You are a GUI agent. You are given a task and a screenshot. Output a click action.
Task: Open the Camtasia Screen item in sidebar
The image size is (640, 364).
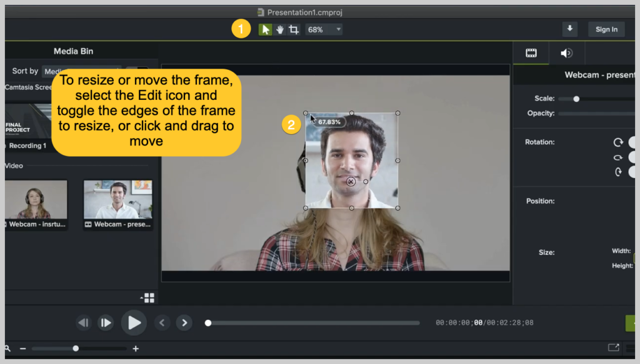point(28,87)
